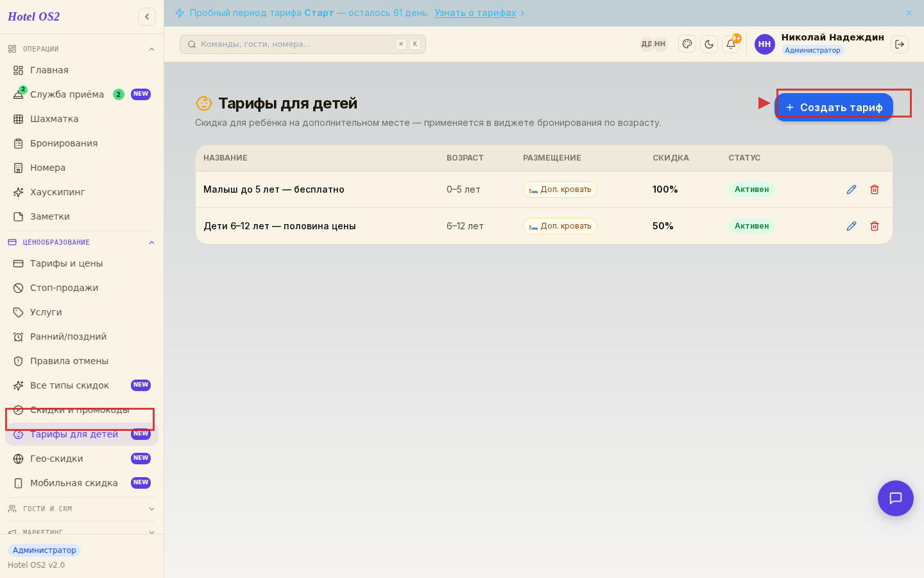Click the logout icon
This screenshot has height=578, width=924.
pyautogui.click(x=900, y=44)
